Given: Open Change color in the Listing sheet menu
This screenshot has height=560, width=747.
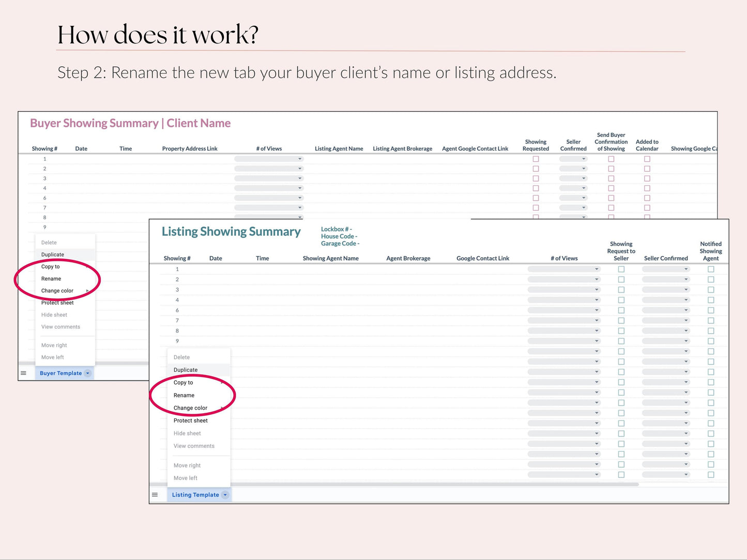Looking at the screenshot, I should point(190,408).
